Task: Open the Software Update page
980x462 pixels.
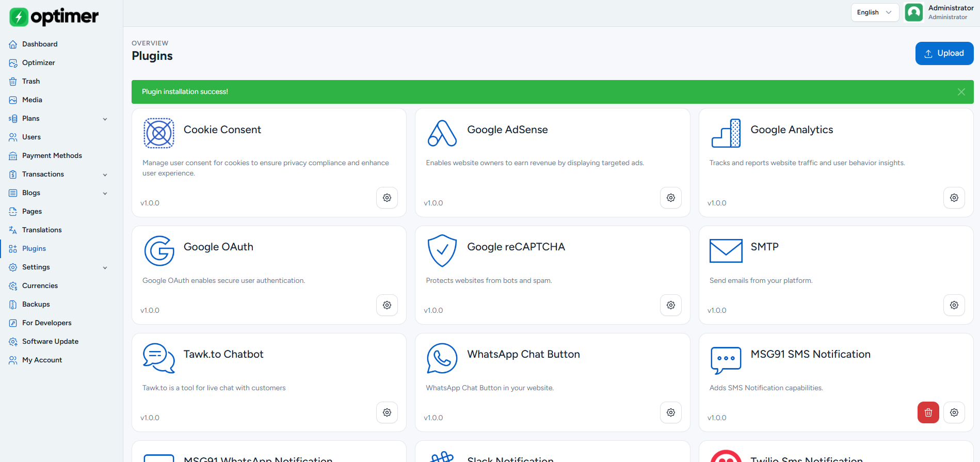Action: (x=50, y=341)
